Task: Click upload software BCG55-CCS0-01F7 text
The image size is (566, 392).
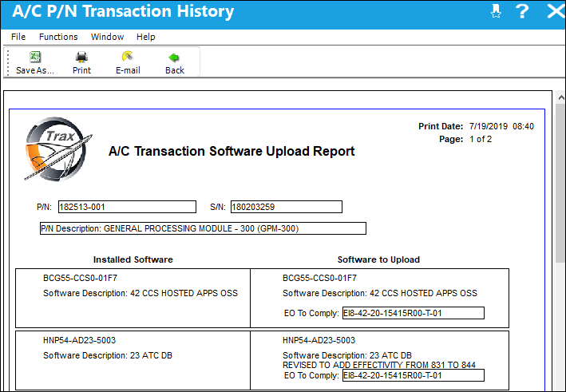Action: point(319,278)
